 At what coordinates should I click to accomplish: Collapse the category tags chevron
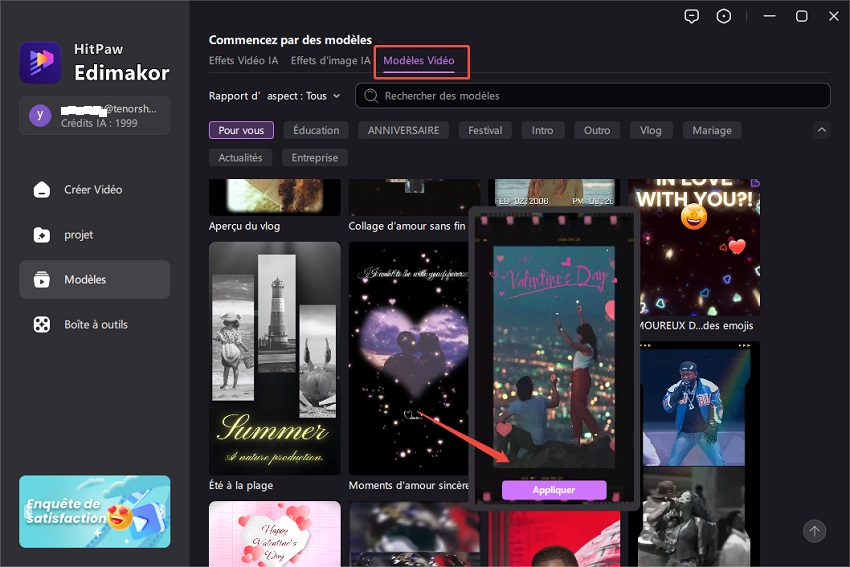(821, 130)
